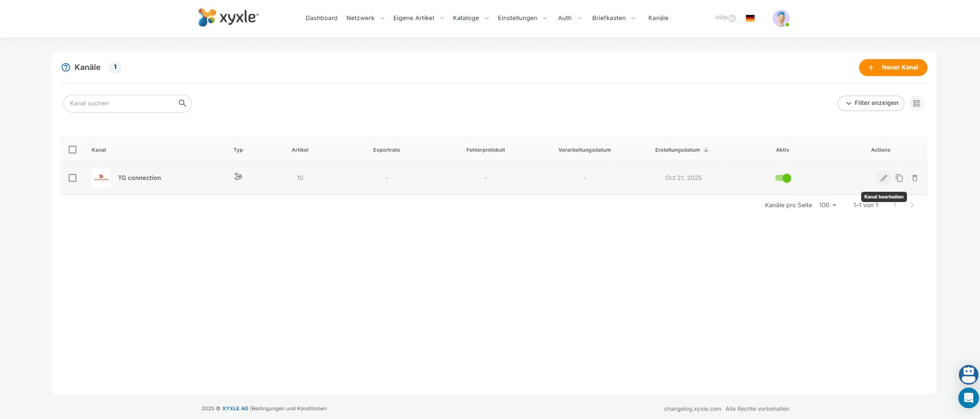Disable the TG connection active toggle
Viewport: 980px width, 419px height.
[783, 178]
